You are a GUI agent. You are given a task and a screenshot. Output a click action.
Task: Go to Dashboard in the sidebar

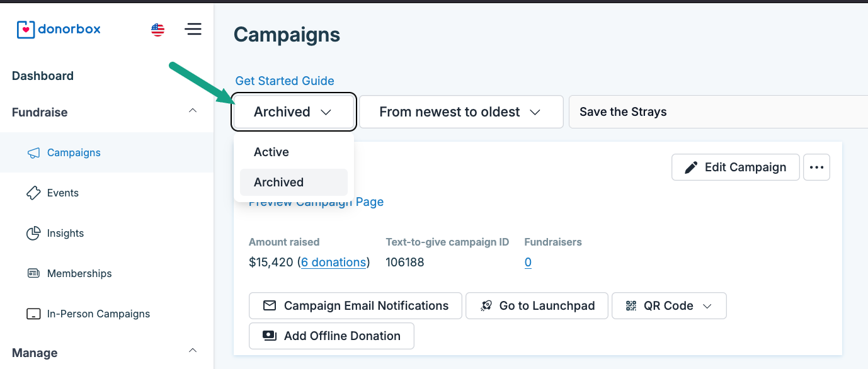(x=43, y=76)
